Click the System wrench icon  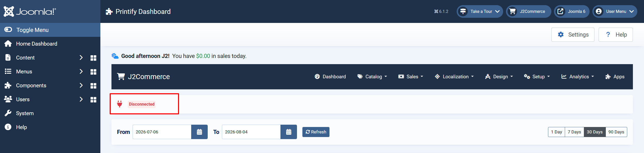tap(8, 113)
